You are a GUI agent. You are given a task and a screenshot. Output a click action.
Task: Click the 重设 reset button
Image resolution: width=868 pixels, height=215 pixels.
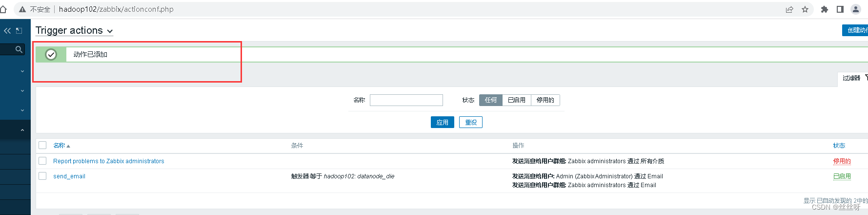click(x=471, y=122)
